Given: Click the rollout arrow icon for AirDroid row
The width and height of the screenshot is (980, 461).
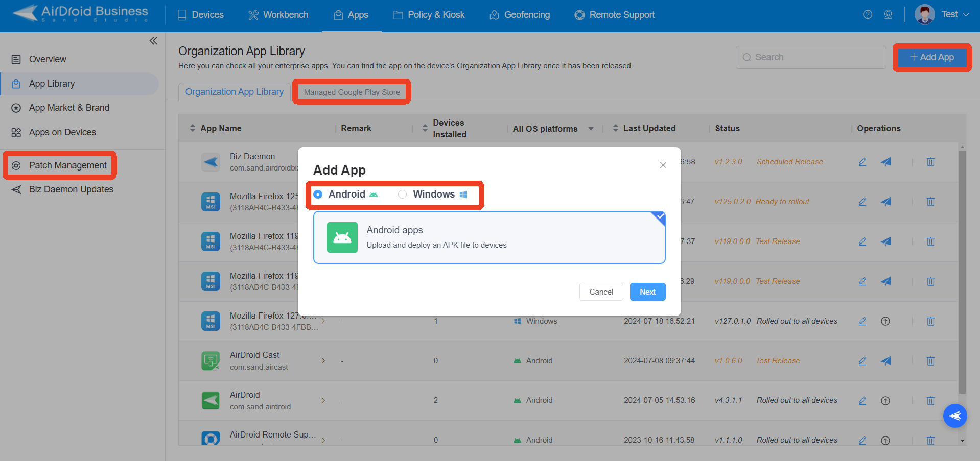Looking at the screenshot, I should 885,401.
